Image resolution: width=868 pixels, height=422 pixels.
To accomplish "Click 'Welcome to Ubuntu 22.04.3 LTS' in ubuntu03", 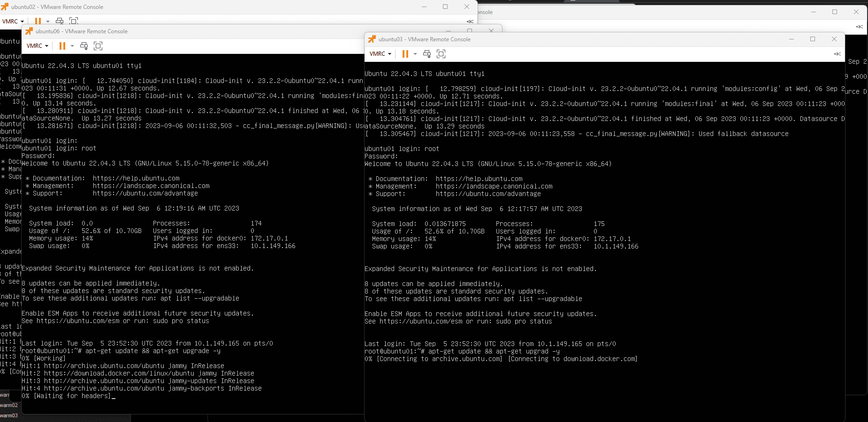I will (488, 164).
